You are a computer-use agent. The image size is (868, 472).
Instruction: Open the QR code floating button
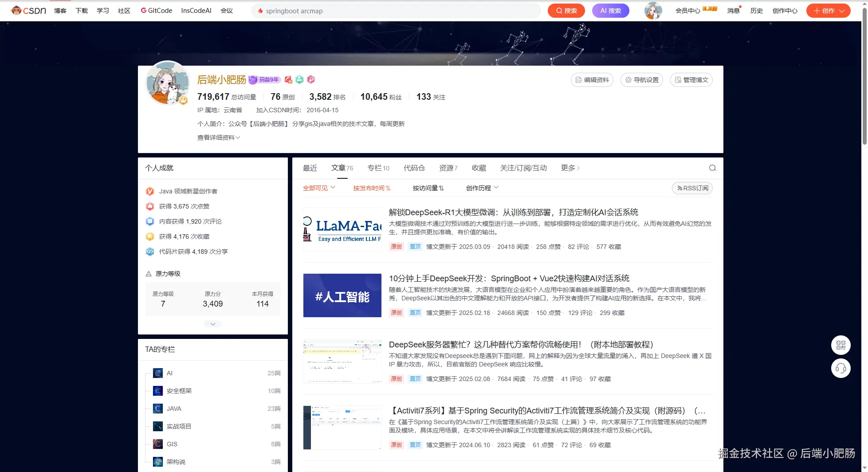[841, 345]
